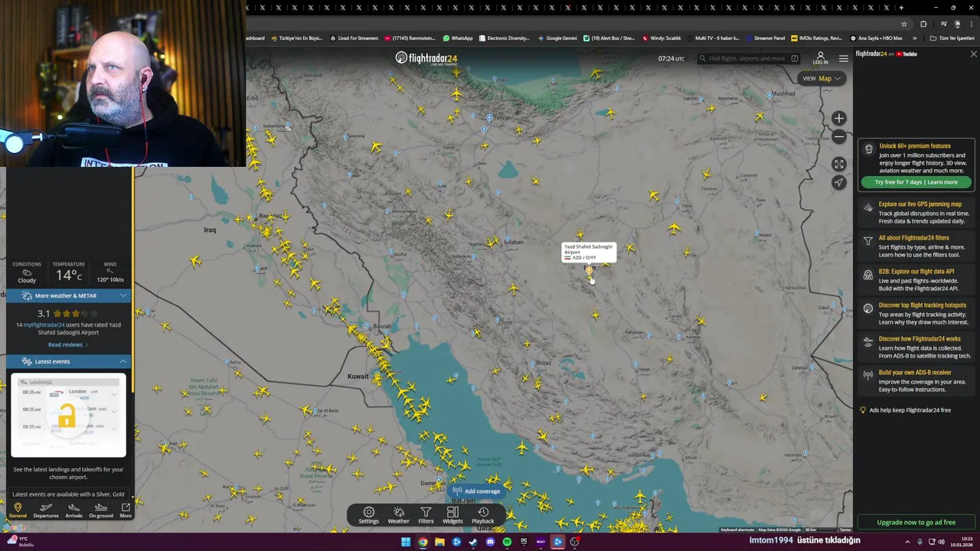Click Upgrade now to go ad free
Screen dimensions: 980x551
916,522
